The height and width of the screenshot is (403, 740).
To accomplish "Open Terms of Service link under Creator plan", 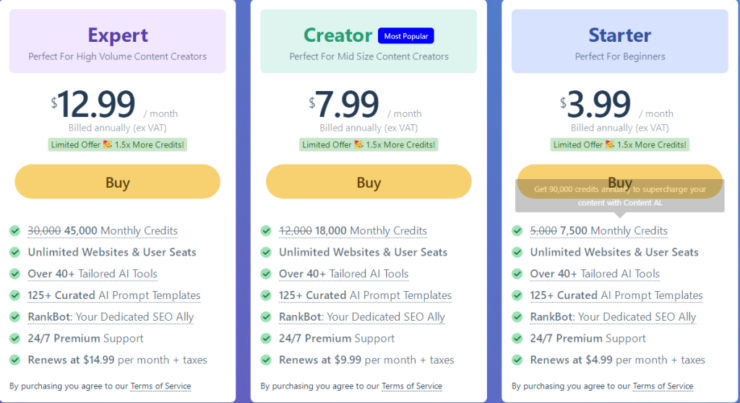I will (412, 386).
